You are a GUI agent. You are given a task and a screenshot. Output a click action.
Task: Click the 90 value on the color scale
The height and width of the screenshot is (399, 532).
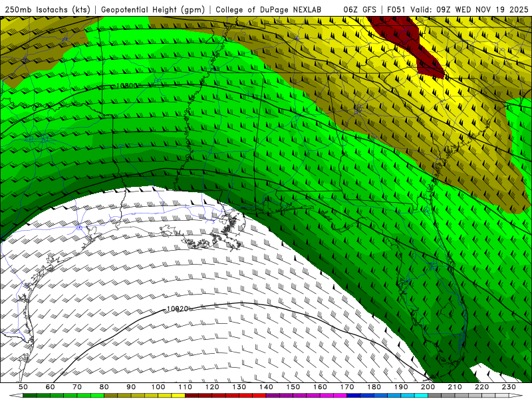[x=131, y=387]
